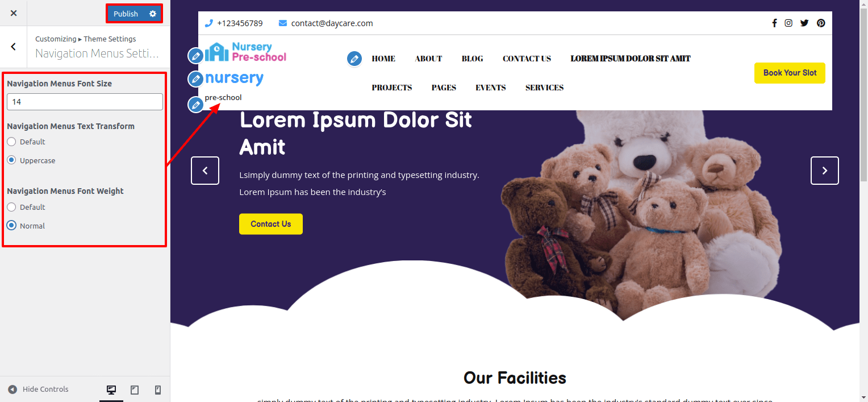The image size is (868, 402).
Task: Select Default under Navigation Menus Font Weight
Action: pos(11,207)
